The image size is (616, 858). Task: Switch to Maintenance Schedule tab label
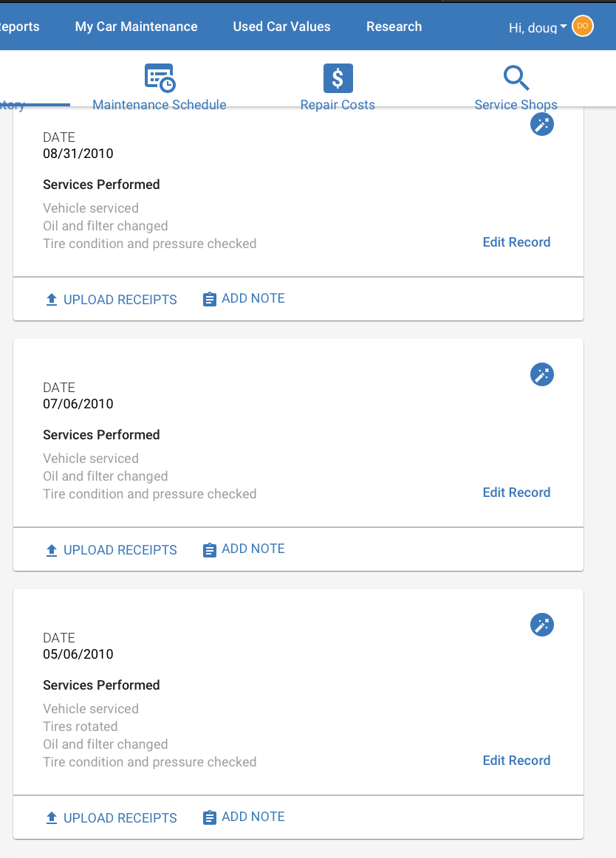pos(160,105)
